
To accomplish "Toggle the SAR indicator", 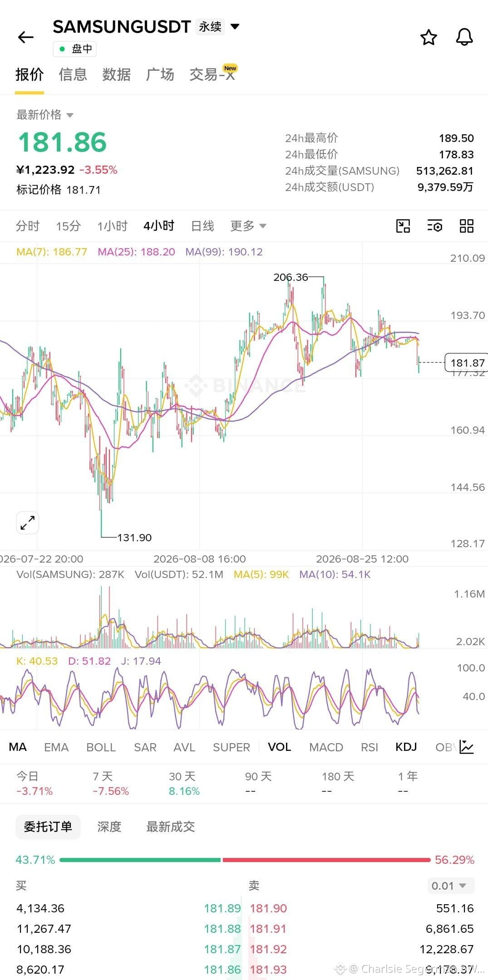I will tap(145, 747).
